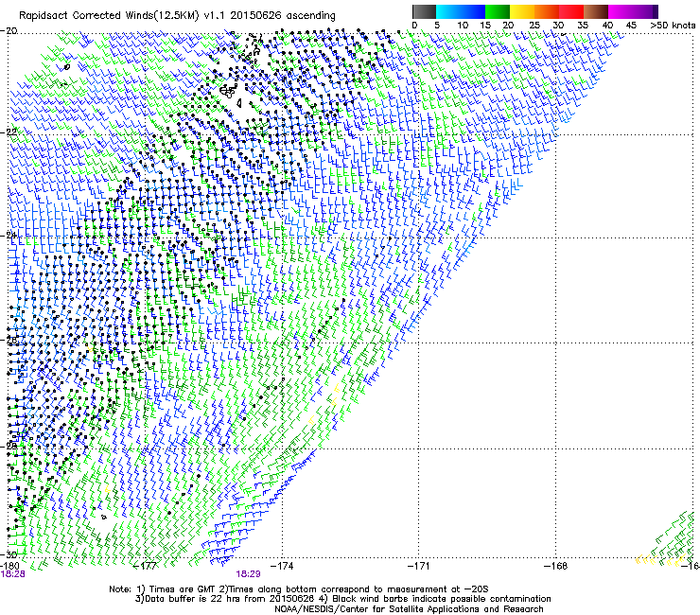Viewport: 700px width, 615px height.
Task: Click the '-20' latitude label at the top left
Action: click(9, 31)
